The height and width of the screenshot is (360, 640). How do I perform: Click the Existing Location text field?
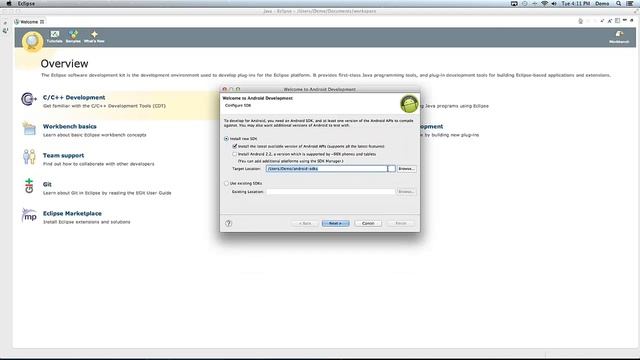click(331, 191)
